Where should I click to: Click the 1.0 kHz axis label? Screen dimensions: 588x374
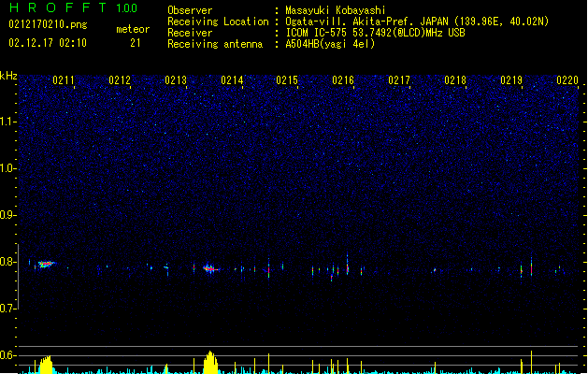pos(7,168)
